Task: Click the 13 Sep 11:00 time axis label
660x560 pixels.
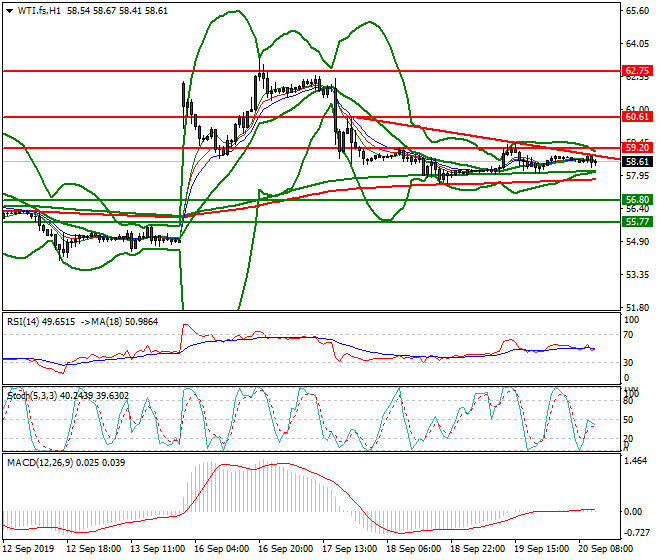Action: (x=157, y=549)
